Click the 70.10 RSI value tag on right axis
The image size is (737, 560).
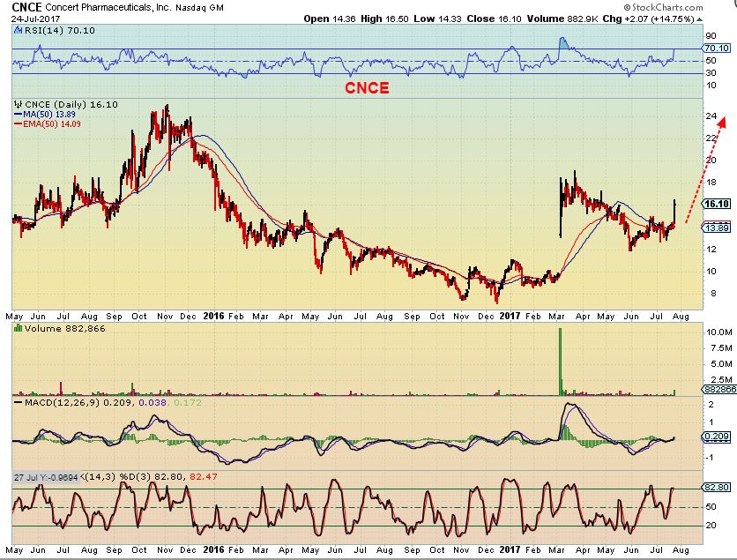(717, 48)
